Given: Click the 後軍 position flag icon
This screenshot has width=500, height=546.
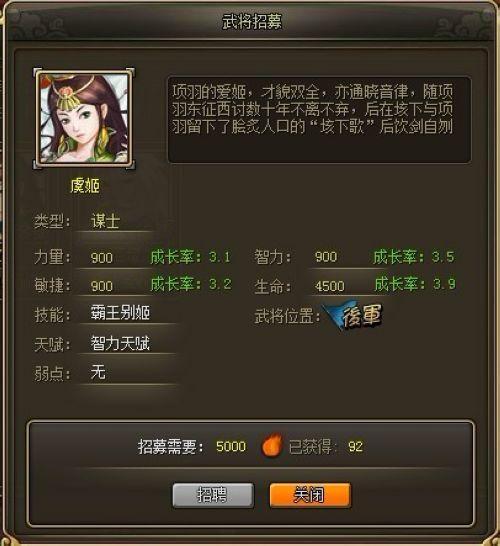Looking at the screenshot, I should pyautogui.click(x=354, y=315).
